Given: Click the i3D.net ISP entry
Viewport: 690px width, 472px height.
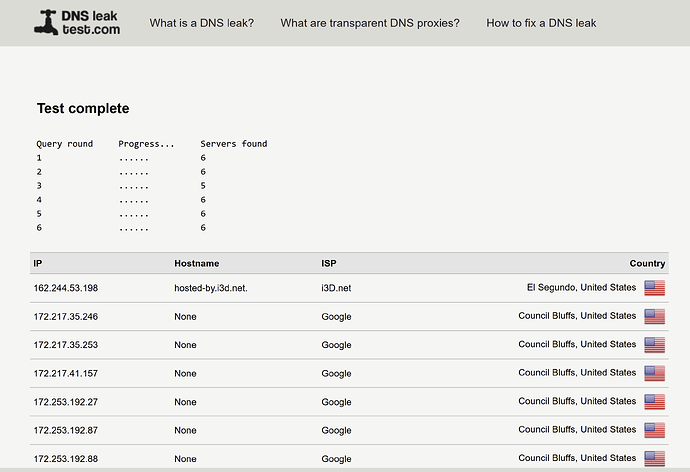Looking at the screenshot, I should tap(336, 288).
